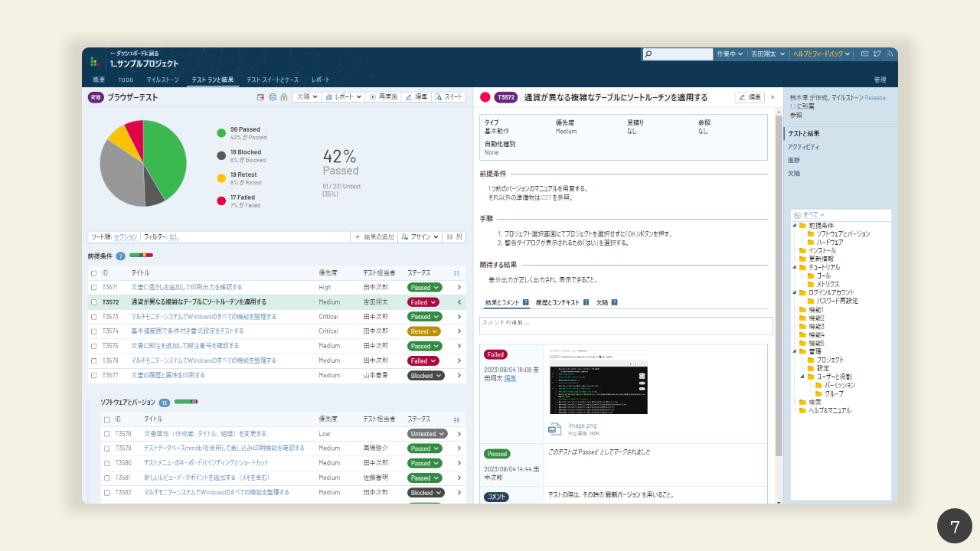Screen dimensions: 980x551
Task: Click the コメントの追加 input field
Action: [626, 326]
